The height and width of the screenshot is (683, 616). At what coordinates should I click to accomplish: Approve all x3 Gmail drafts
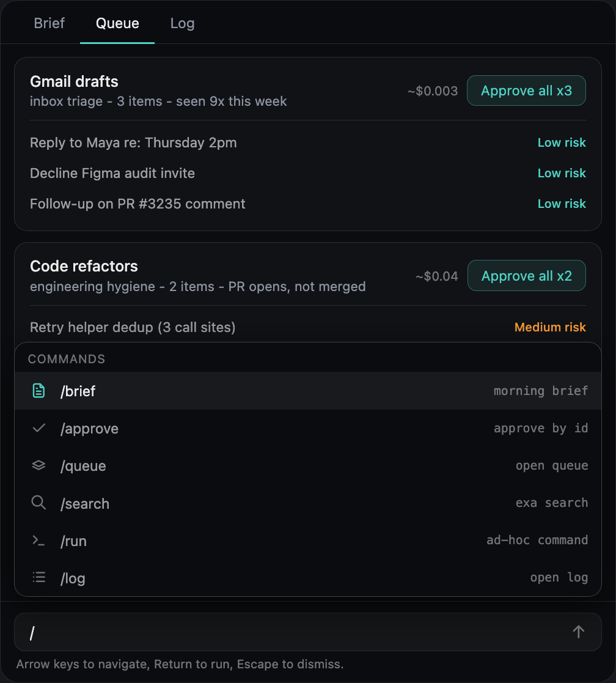point(526,90)
